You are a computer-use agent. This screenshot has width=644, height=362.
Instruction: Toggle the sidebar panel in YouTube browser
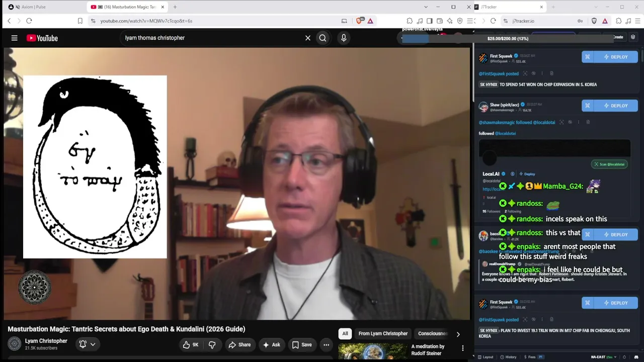tap(430, 21)
